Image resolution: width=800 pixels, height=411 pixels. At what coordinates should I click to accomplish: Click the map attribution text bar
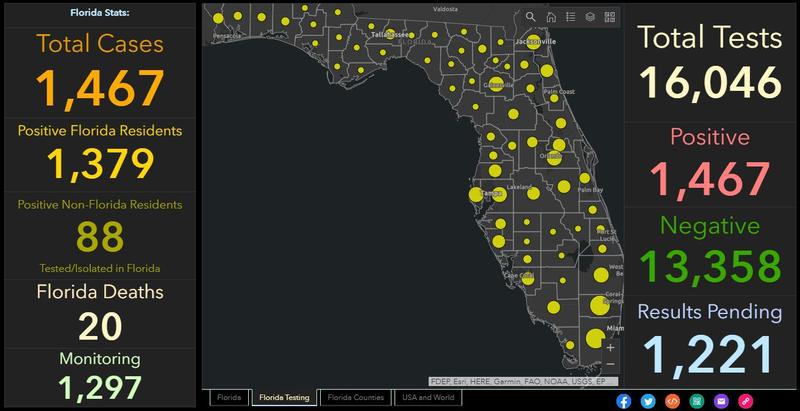click(522, 381)
